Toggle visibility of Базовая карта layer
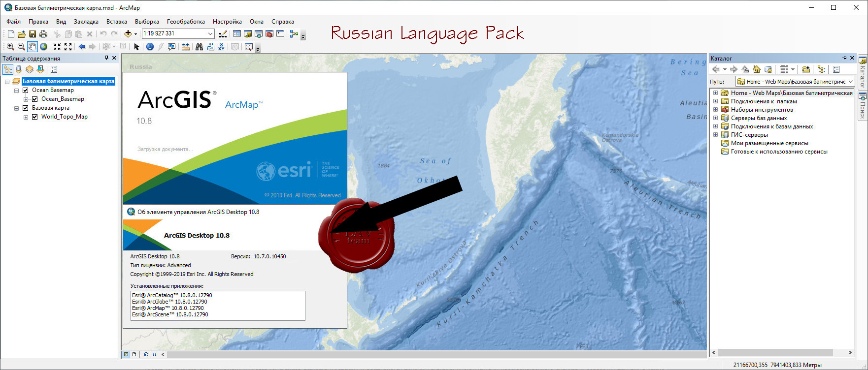The image size is (868, 370). 26,108
